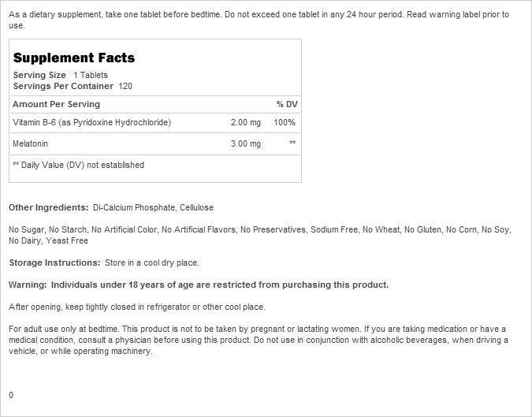Click the Supplement Facts heading
Image resolution: width=532 pixels, height=417 pixels.
click(x=74, y=58)
